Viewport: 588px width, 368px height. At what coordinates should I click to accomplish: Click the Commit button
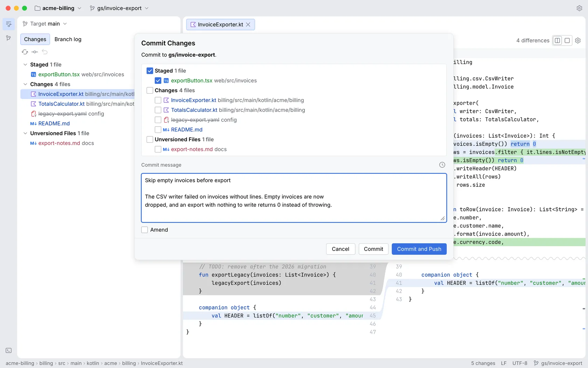pyautogui.click(x=373, y=249)
